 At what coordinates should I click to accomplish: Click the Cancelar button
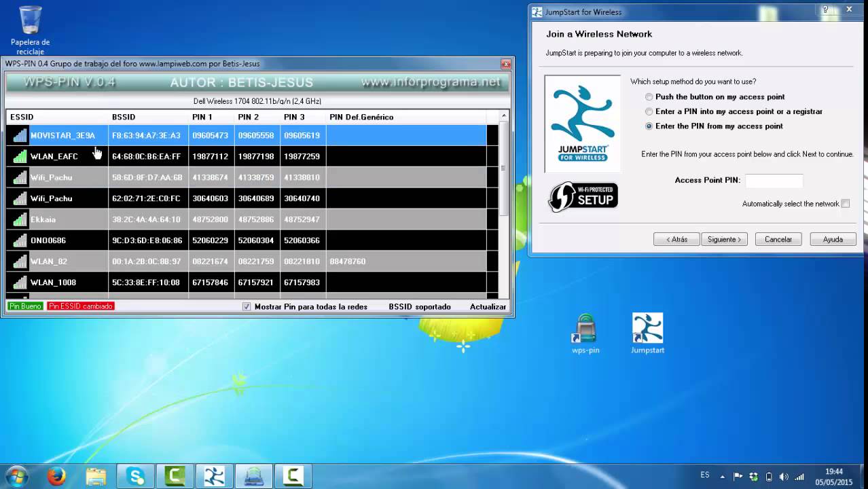[x=778, y=240]
